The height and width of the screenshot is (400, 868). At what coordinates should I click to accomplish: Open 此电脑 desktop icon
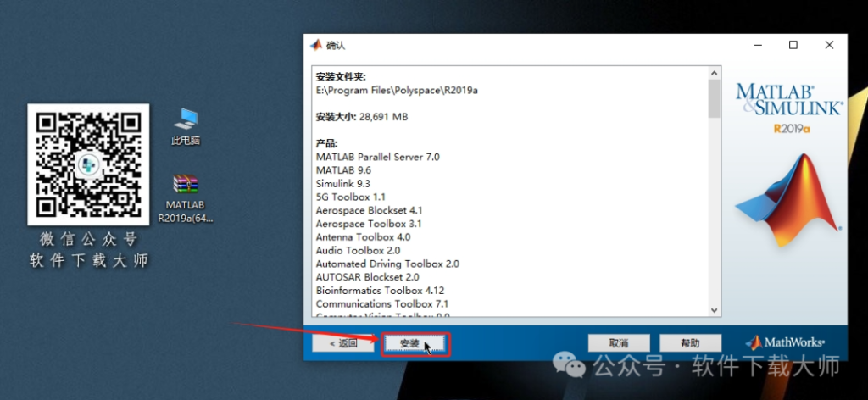[x=186, y=127]
